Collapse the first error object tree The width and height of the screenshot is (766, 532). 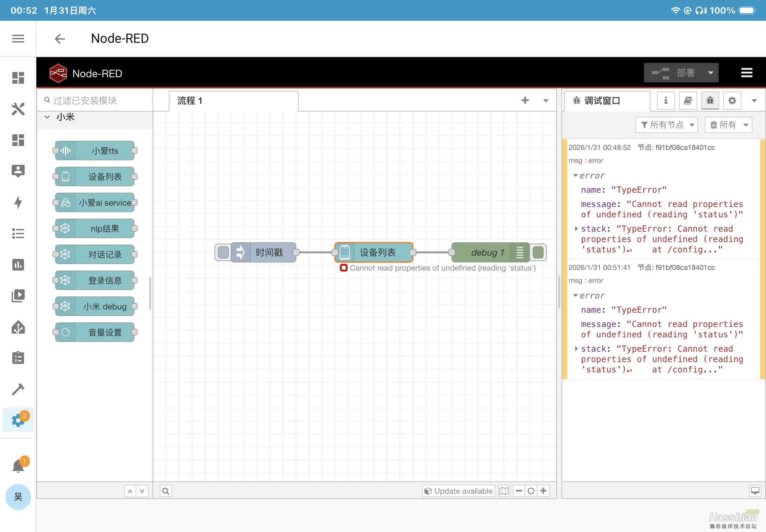pyautogui.click(x=575, y=175)
